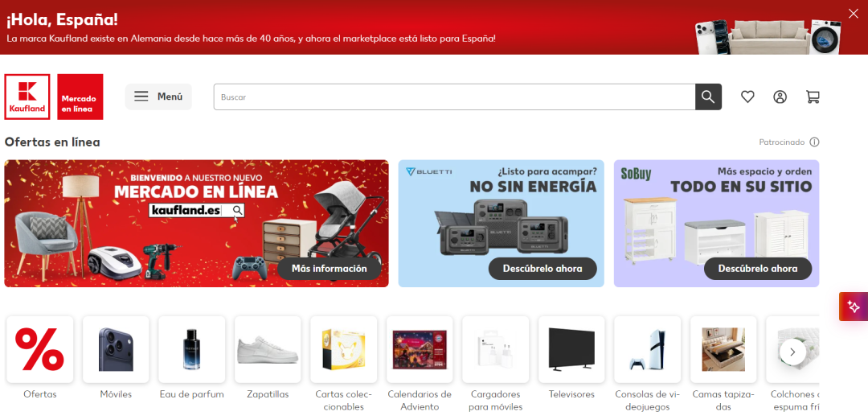Click the Kaufland logo
868x420 pixels.
point(27,97)
